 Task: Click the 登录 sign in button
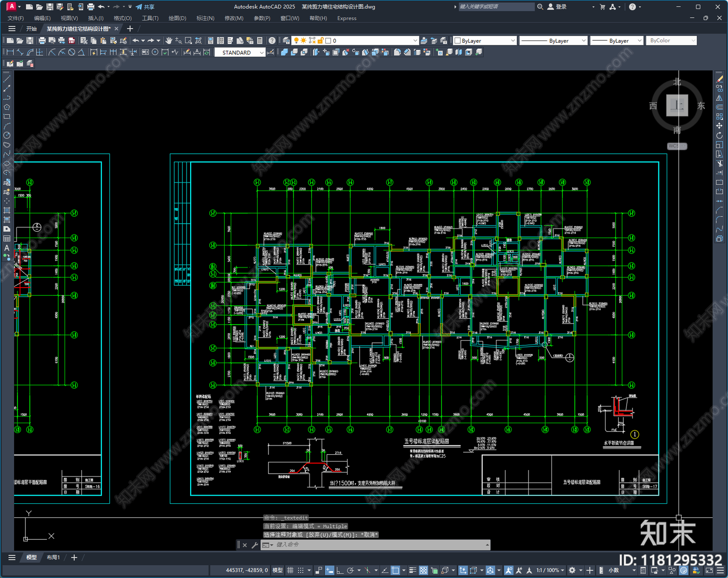557,7
